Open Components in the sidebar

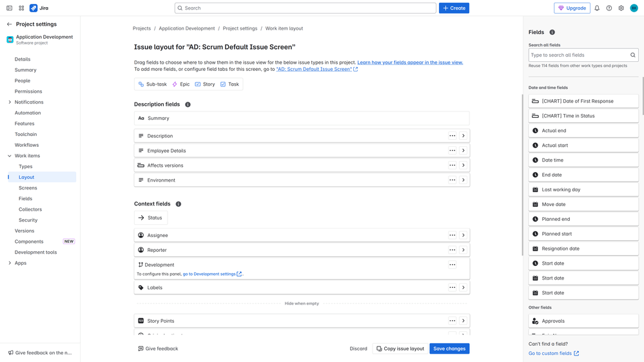coord(29,242)
